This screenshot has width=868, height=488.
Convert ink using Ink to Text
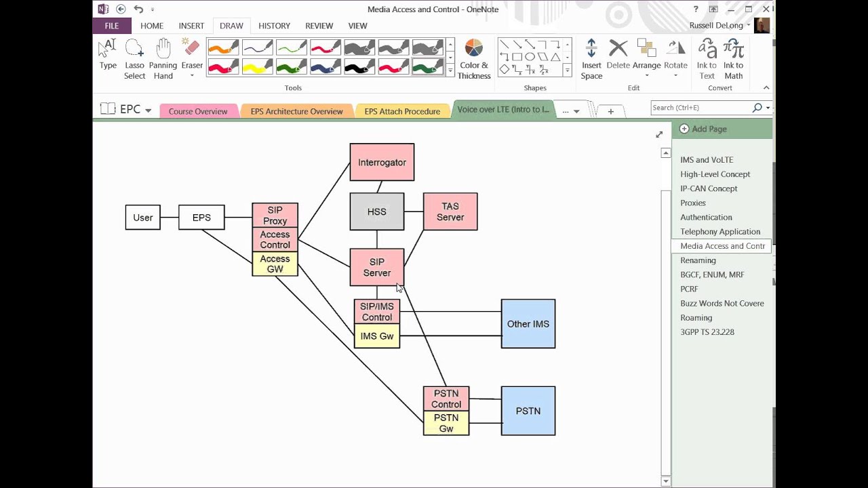click(707, 59)
